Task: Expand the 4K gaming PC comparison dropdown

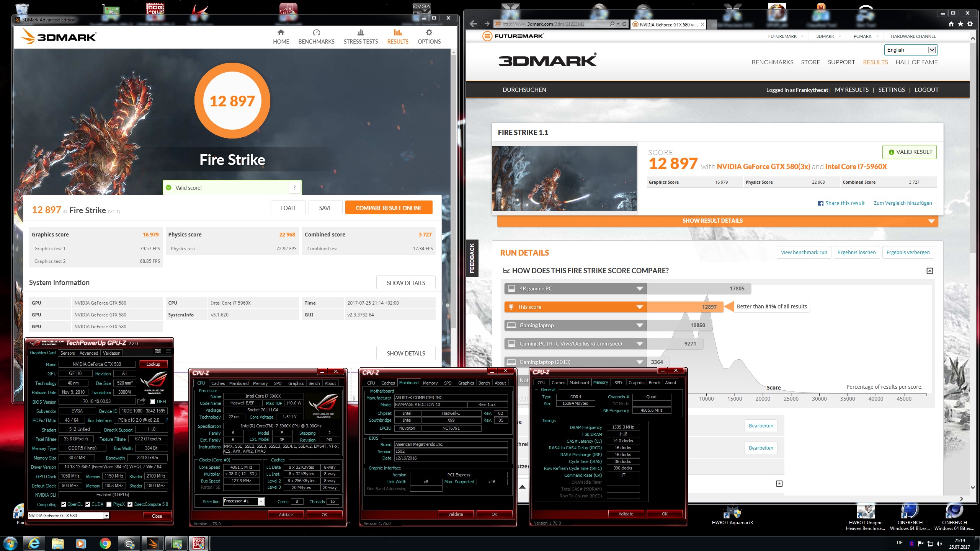Action: click(x=640, y=289)
